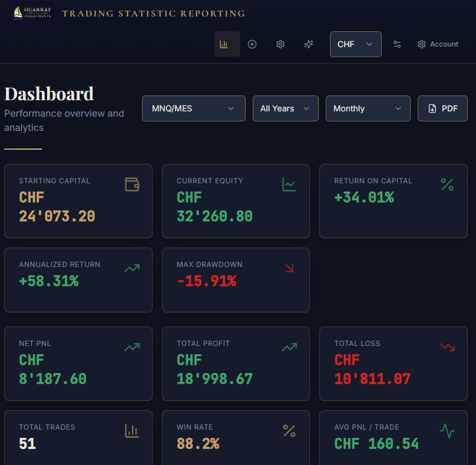Export the dashboard as PDF
The width and height of the screenshot is (476, 465).
pyautogui.click(x=442, y=108)
